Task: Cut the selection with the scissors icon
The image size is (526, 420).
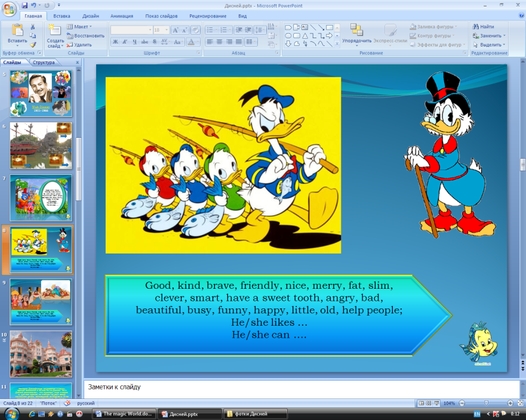Action: 33,27
